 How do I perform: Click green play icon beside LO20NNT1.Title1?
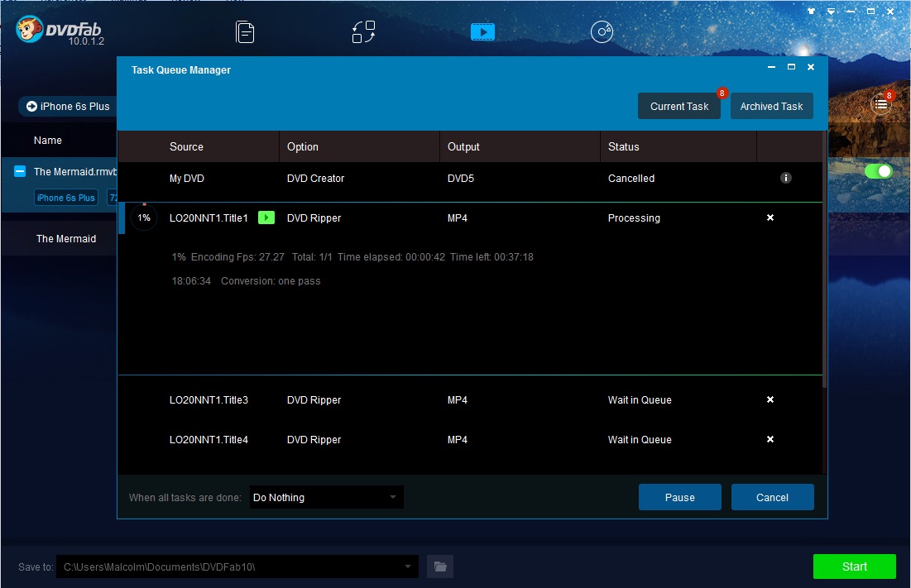(x=266, y=218)
